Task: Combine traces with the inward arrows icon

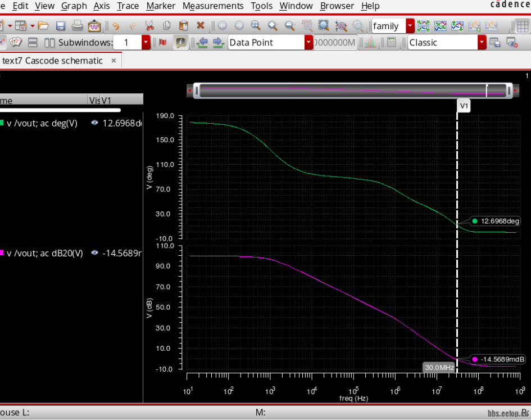Action: pos(440,26)
